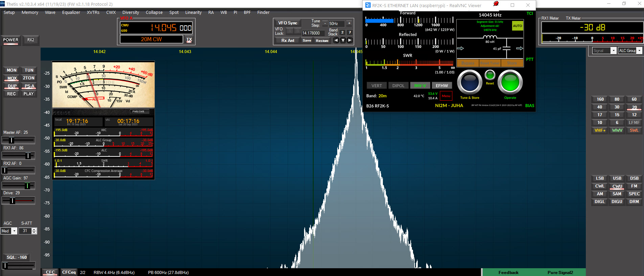Toggle RX2 receiver

tap(31, 40)
